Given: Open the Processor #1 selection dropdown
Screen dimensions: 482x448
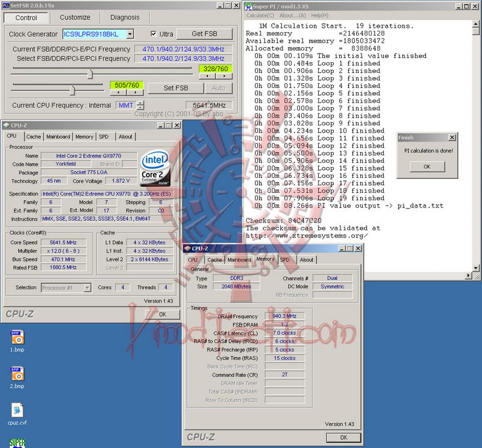Looking at the screenshot, I should pos(87,288).
